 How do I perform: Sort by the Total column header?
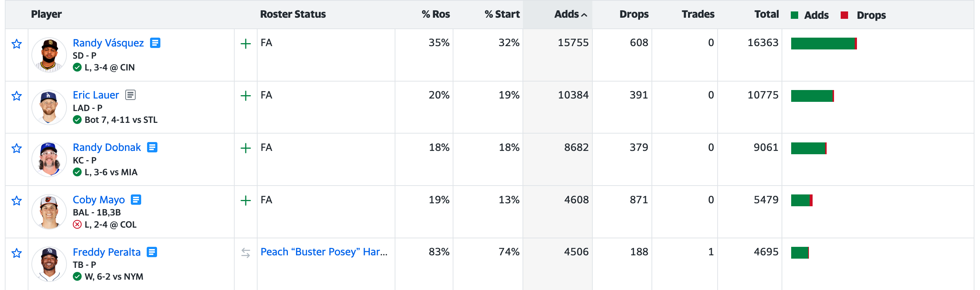766,14
